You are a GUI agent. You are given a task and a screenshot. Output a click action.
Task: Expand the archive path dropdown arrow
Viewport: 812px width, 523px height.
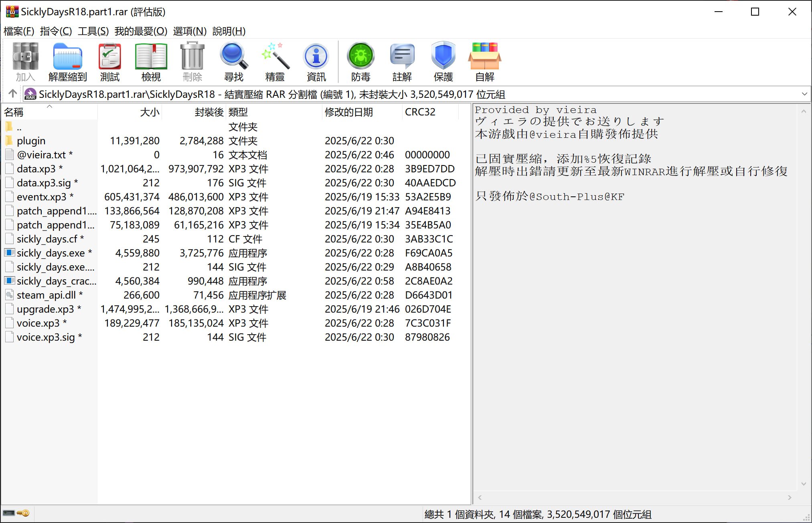tap(804, 94)
